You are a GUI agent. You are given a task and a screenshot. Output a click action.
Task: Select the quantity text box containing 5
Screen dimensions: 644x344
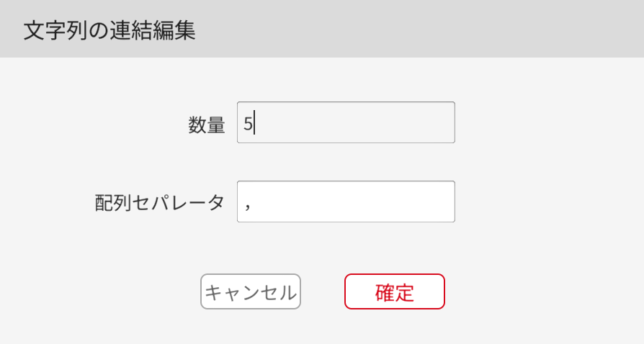(x=346, y=122)
